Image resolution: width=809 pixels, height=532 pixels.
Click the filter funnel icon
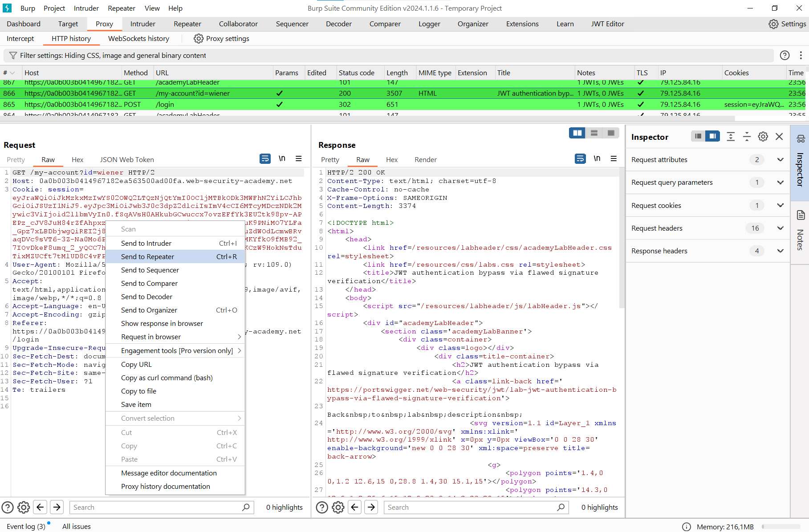(13, 55)
